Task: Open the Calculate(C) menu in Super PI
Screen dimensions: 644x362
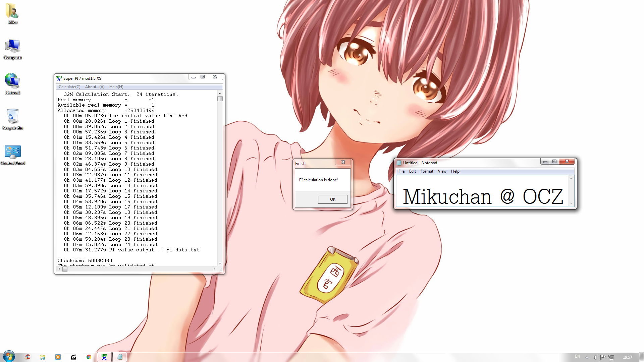Action: 69,87
